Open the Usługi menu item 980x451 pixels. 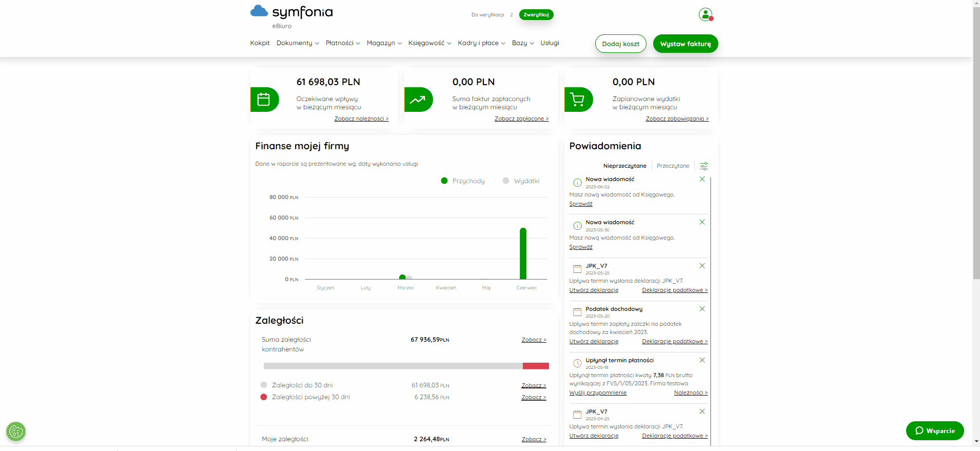click(x=550, y=43)
